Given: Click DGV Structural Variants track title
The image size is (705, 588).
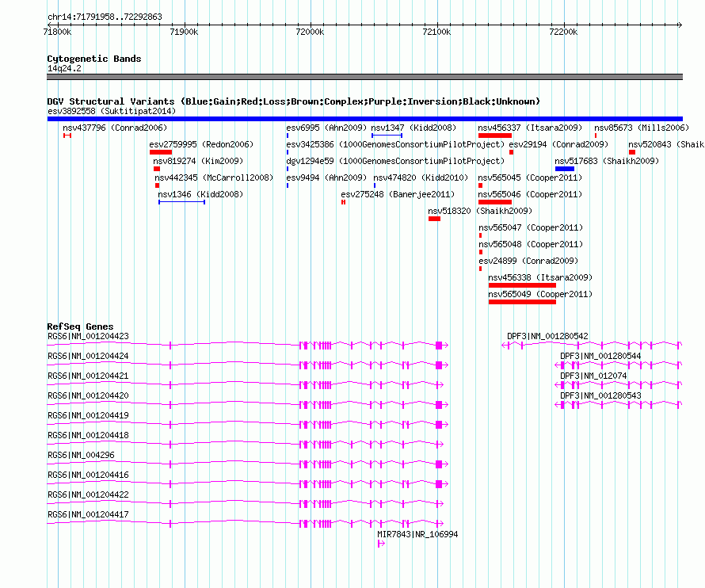Looking at the screenshot, I should [x=294, y=101].
